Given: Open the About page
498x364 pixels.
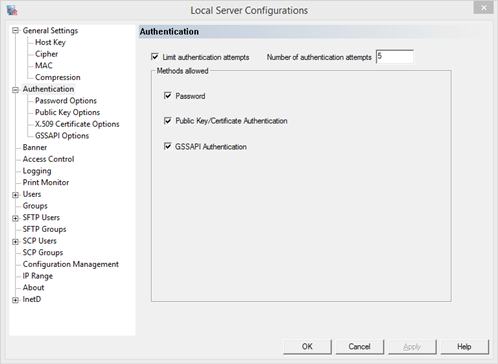Looking at the screenshot, I should coord(33,287).
